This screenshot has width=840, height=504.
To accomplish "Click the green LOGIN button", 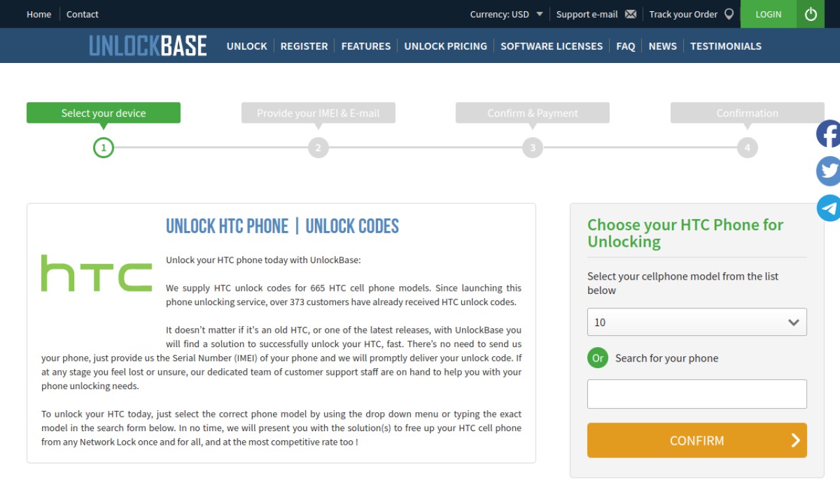I will click(x=768, y=14).
